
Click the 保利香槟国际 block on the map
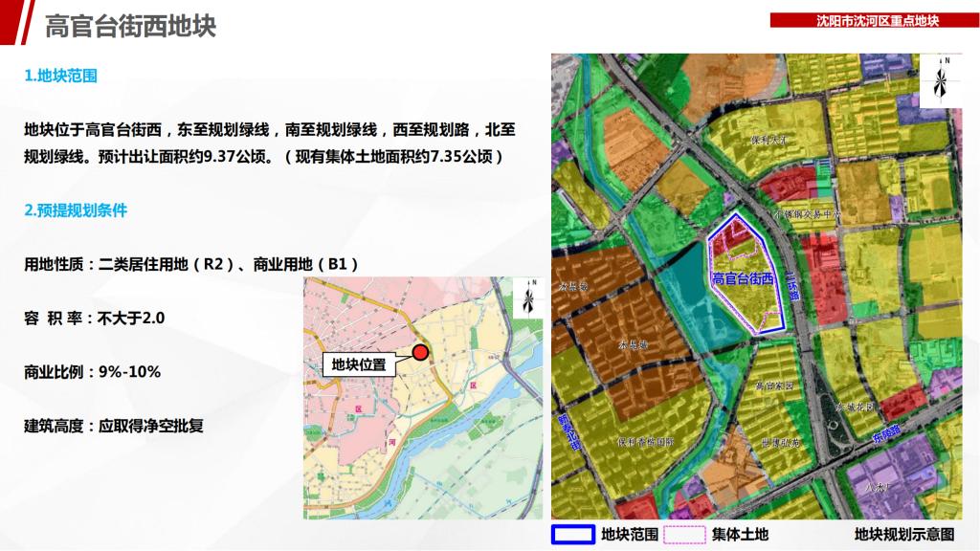coord(644,442)
